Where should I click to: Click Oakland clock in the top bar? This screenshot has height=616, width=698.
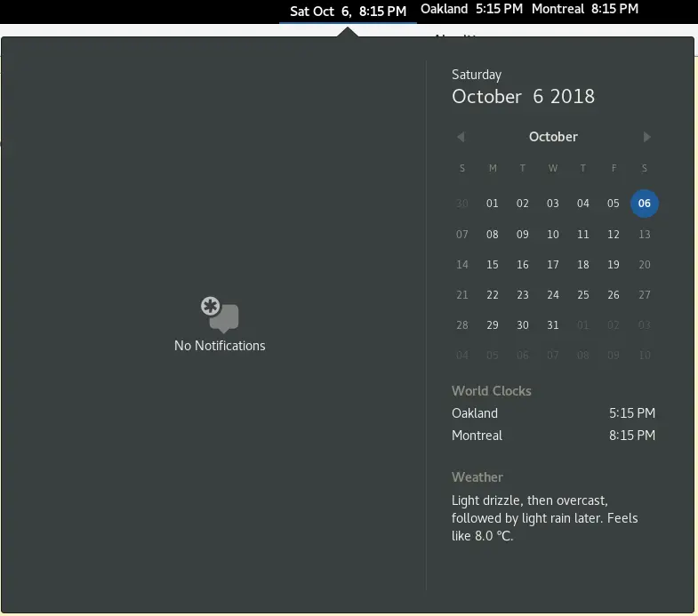471,10
